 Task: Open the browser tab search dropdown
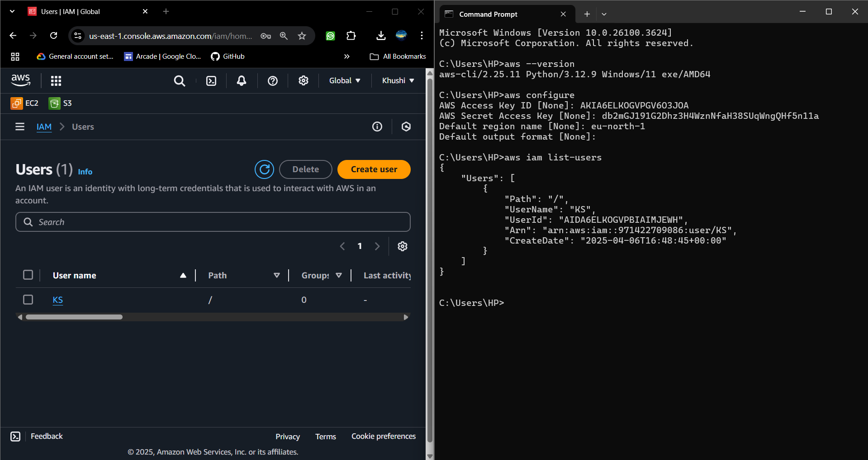click(12, 11)
